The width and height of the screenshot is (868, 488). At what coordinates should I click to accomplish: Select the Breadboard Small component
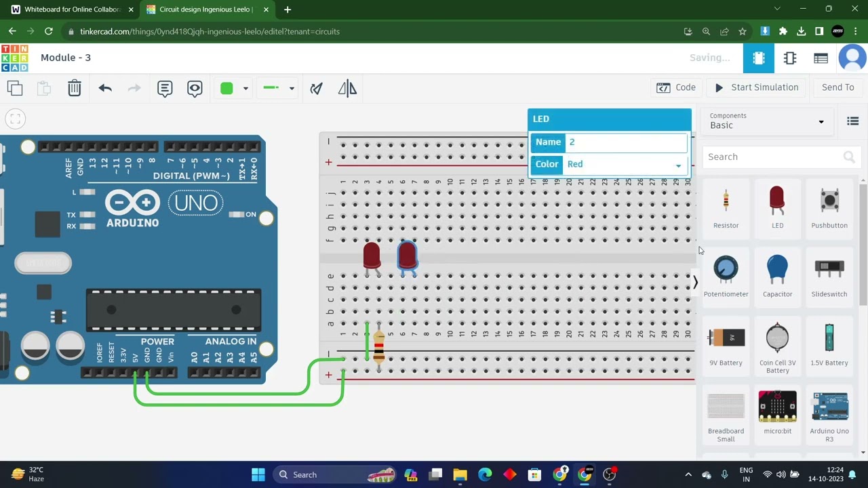point(726,416)
